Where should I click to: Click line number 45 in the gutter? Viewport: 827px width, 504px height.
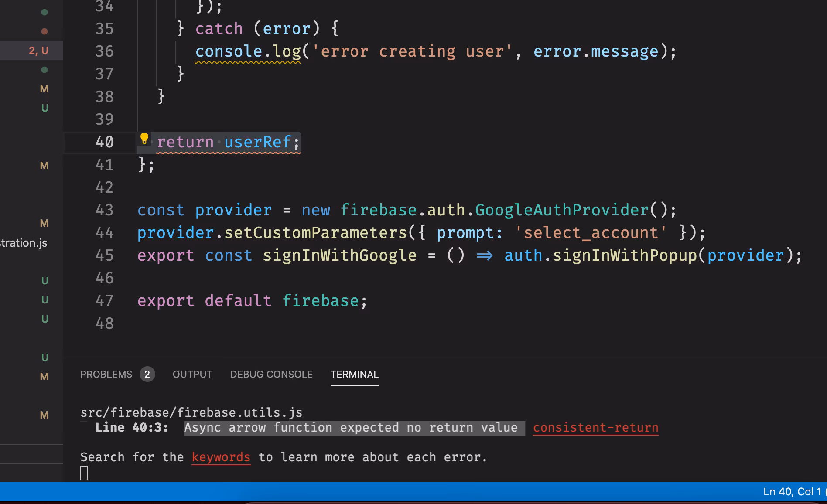click(x=105, y=255)
